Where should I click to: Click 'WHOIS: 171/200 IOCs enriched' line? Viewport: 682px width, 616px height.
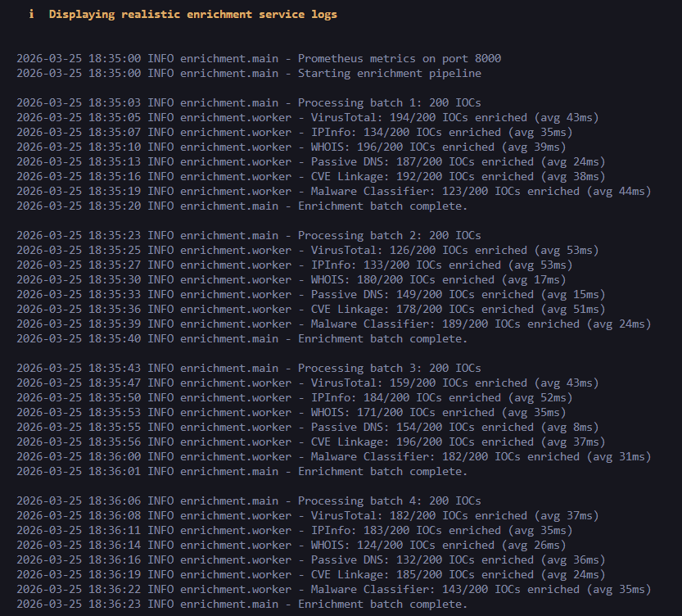tap(291, 412)
